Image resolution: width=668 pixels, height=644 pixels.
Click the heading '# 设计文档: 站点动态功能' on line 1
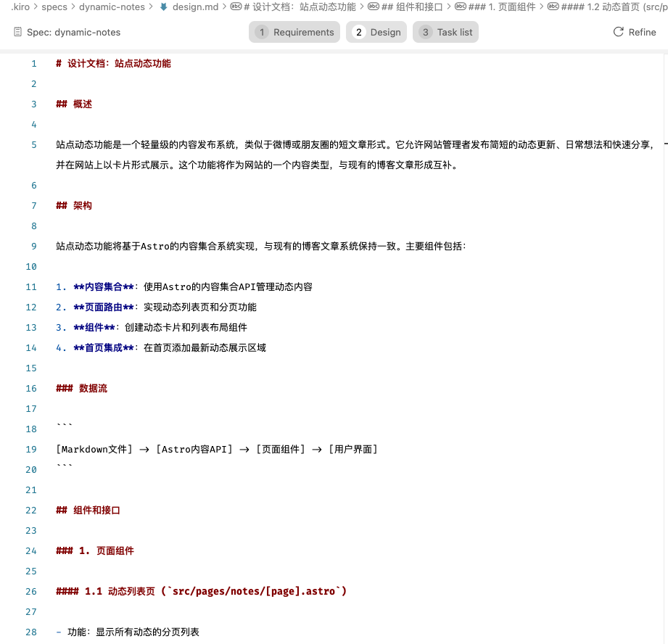click(113, 64)
